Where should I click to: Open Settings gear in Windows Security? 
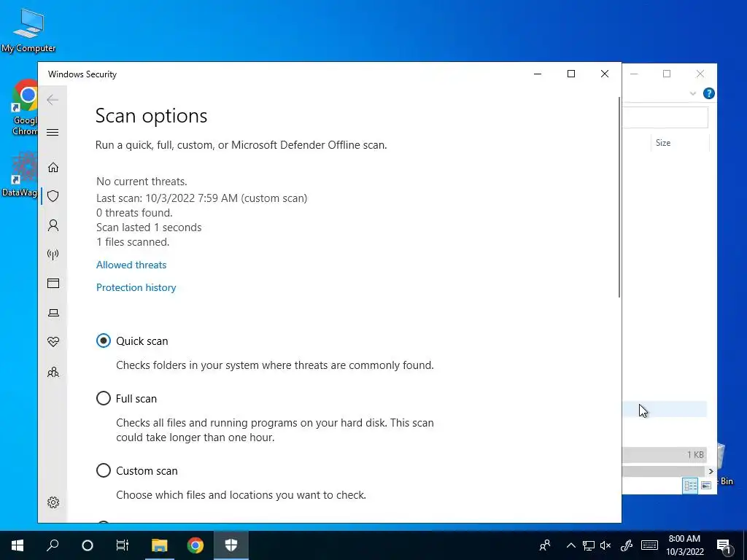tap(53, 502)
